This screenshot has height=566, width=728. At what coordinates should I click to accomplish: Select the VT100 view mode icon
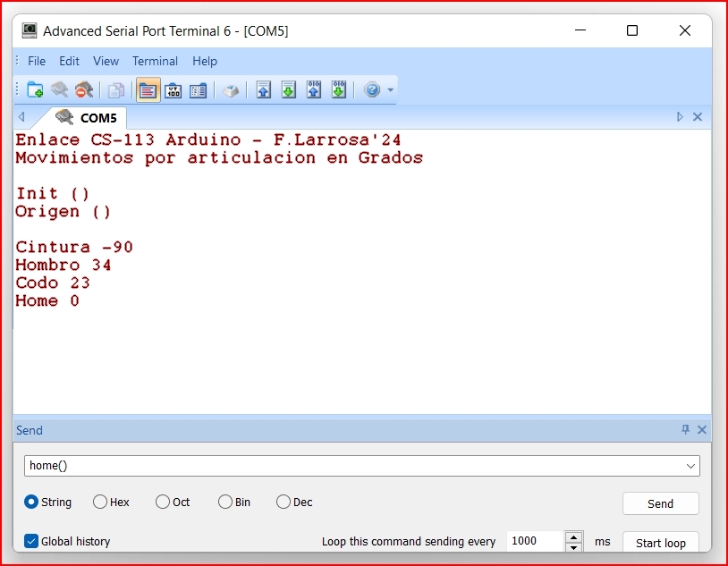(174, 90)
